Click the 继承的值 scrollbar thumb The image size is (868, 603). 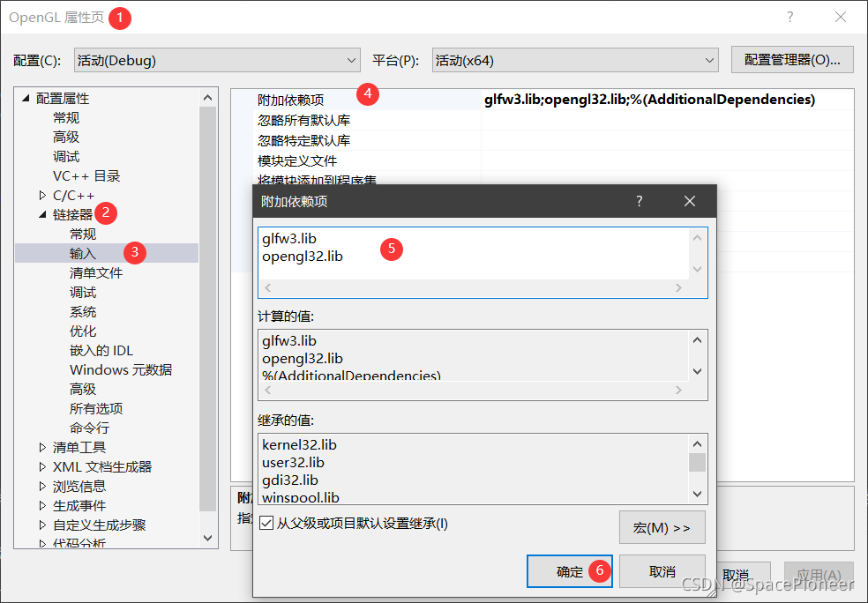(x=697, y=463)
